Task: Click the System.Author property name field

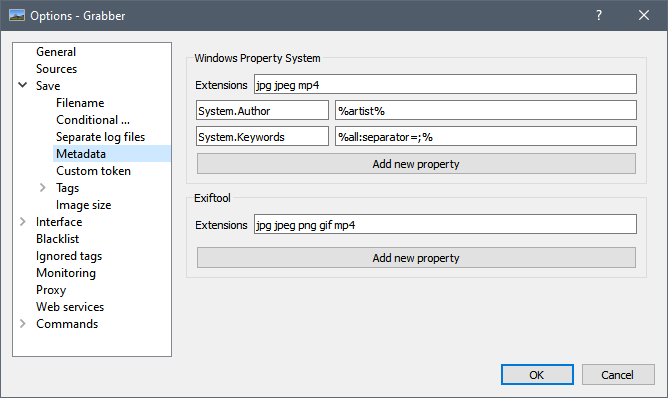Action: point(262,111)
